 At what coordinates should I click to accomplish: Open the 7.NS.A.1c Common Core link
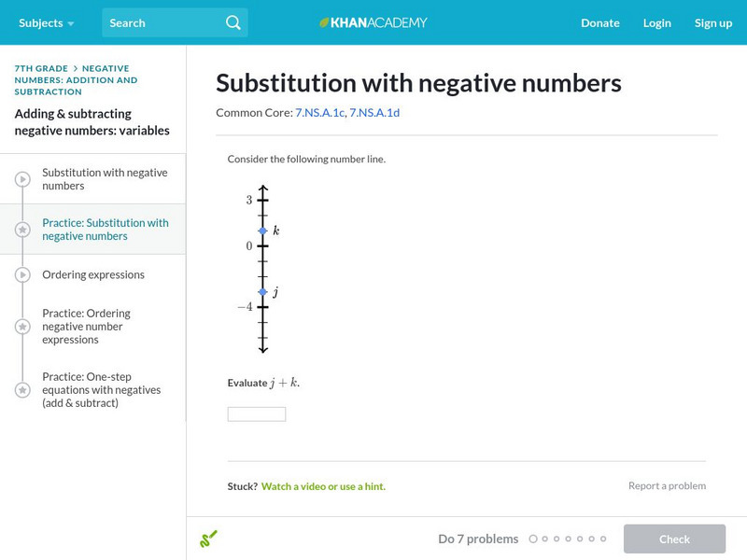click(319, 113)
